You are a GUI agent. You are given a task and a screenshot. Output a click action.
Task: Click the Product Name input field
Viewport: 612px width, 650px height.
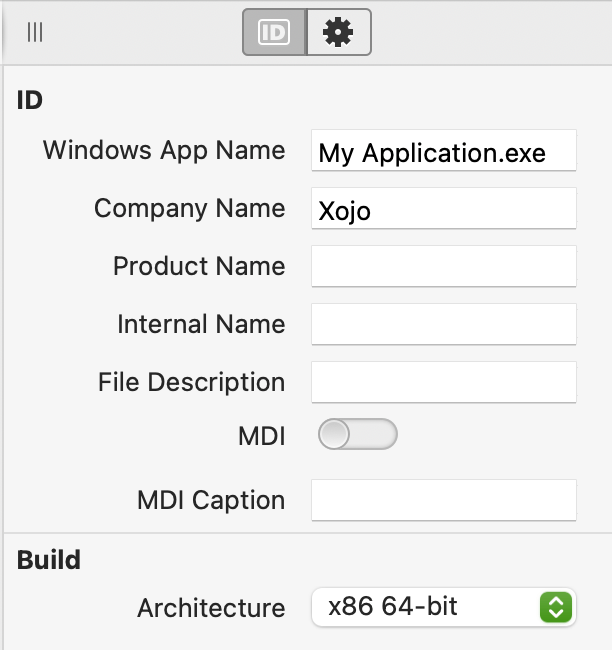pyautogui.click(x=444, y=266)
